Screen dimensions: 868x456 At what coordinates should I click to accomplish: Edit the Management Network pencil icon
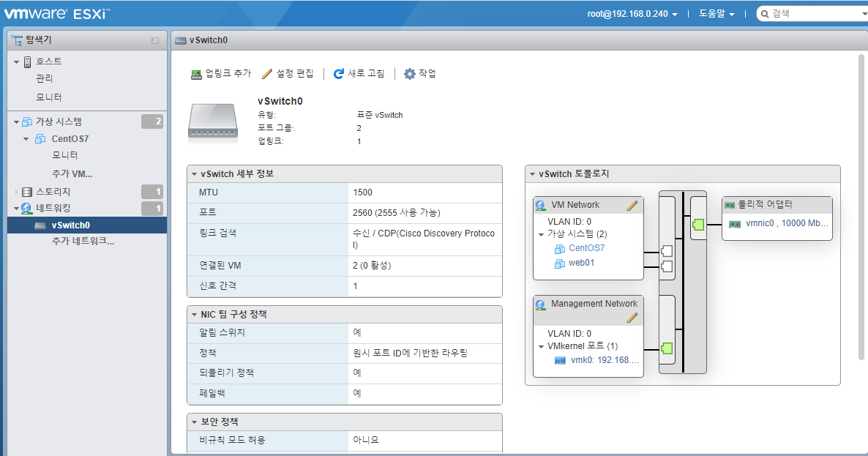coord(632,318)
